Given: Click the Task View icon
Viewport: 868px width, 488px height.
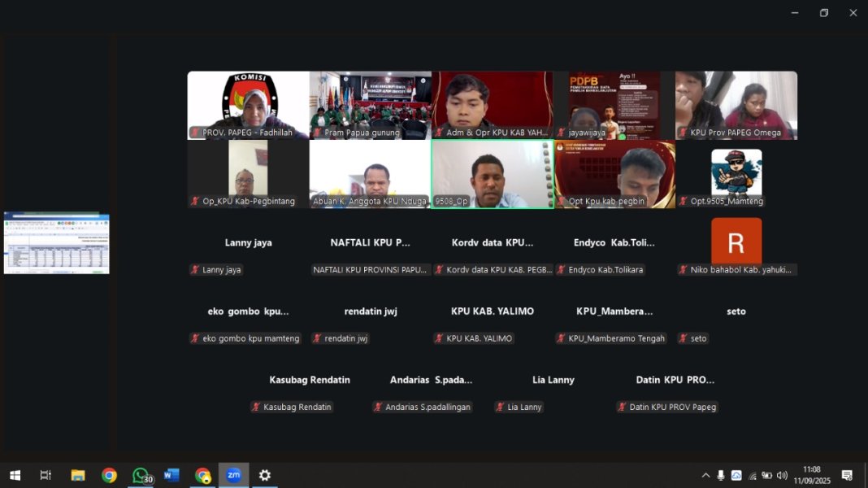Looking at the screenshot, I should (x=46, y=475).
